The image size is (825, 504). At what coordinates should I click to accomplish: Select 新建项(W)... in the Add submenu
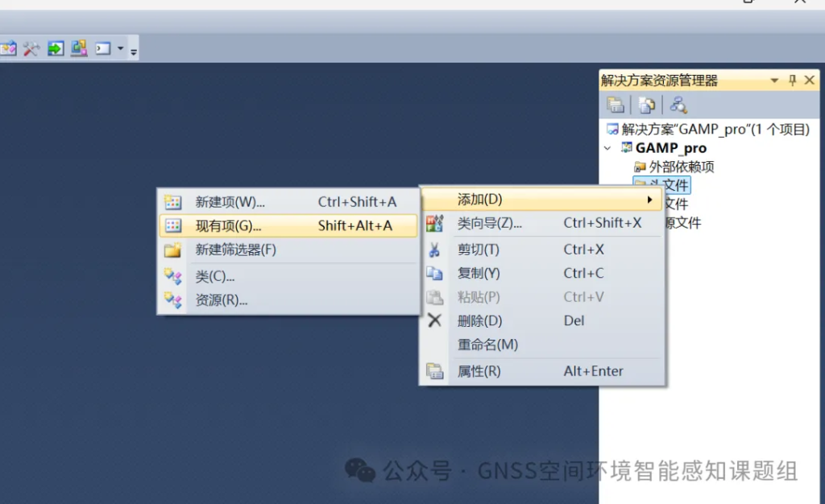click(230, 202)
